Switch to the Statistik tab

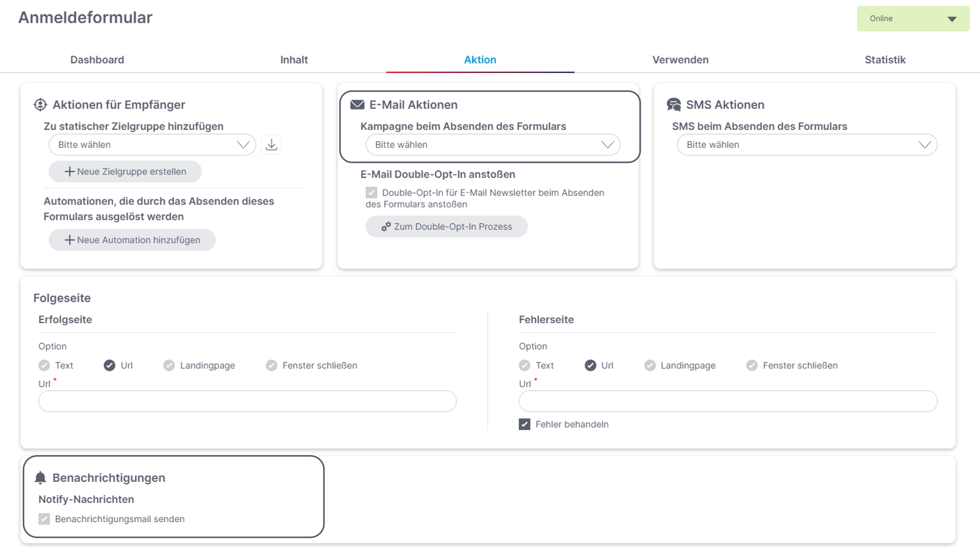coord(885,60)
